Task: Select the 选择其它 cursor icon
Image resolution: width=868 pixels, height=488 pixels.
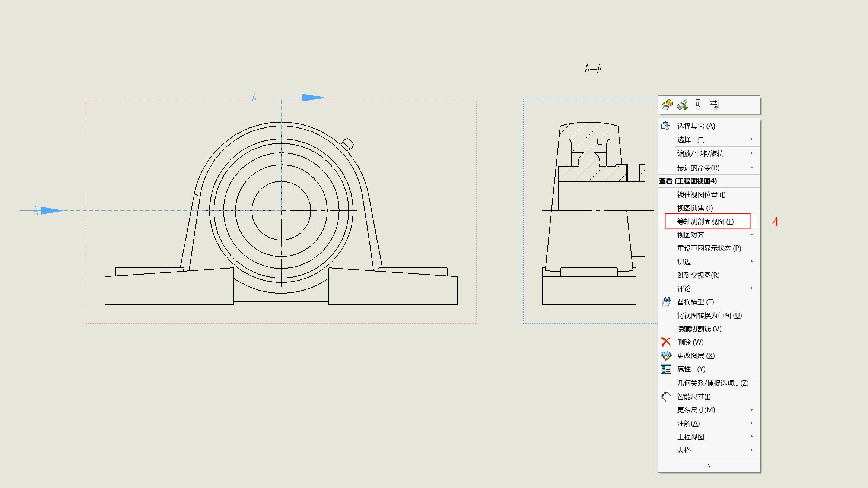Action: pos(665,126)
